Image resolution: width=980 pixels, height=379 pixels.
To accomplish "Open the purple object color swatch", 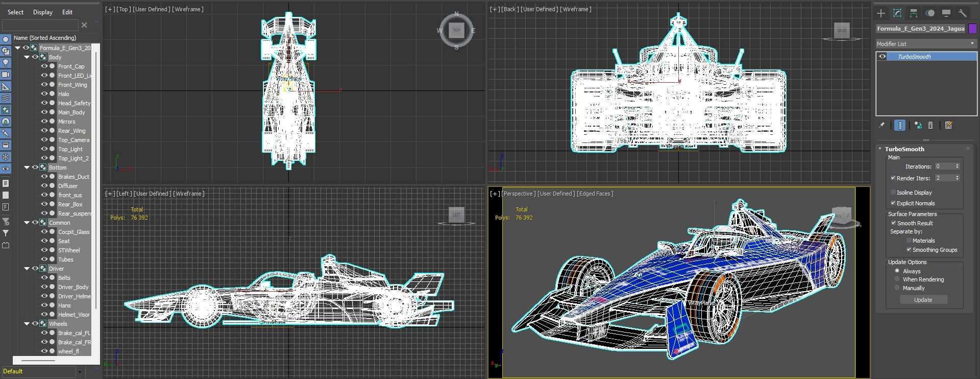I will click(973, 29).
